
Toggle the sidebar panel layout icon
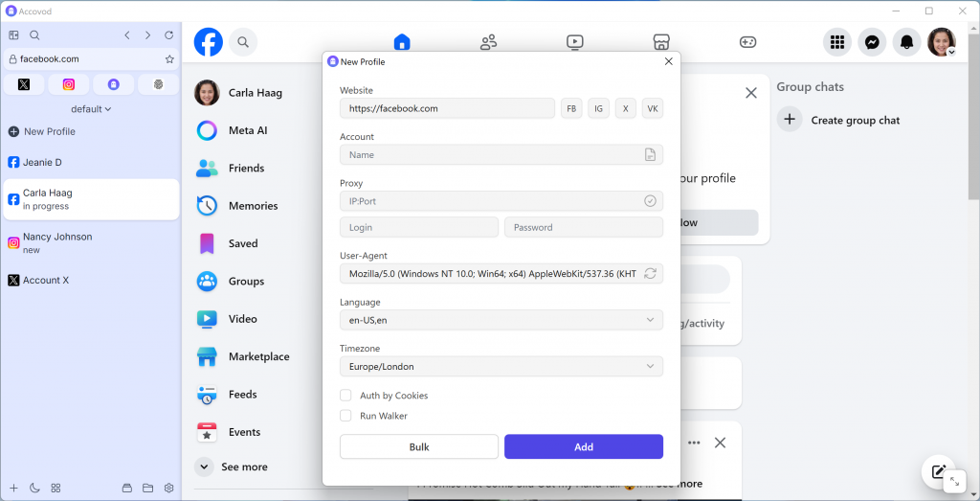click(13, 35)
